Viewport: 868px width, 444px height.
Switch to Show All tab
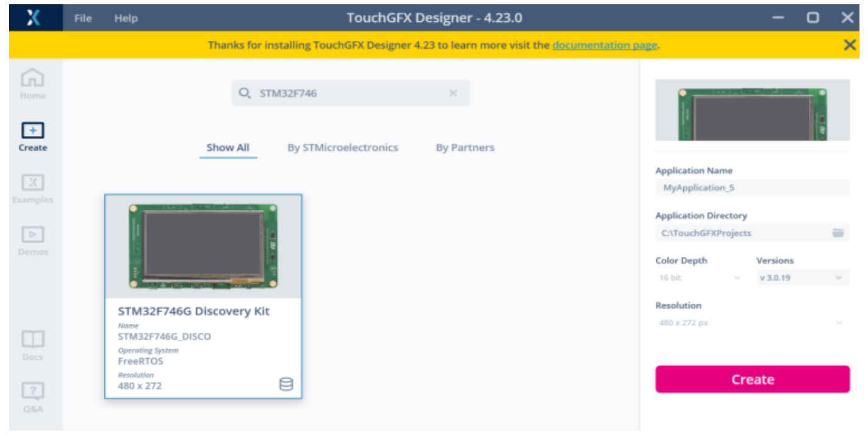click(x=228, y=148)
